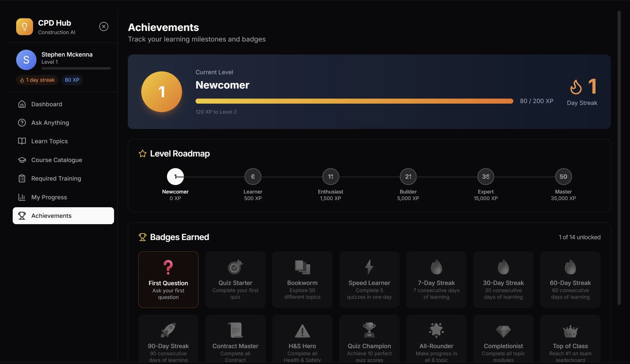Image resolution: width=630 pixels, height=364 pixels.
Task: Select the Ask Anything question-mark icon
Action: pos(22,122)
